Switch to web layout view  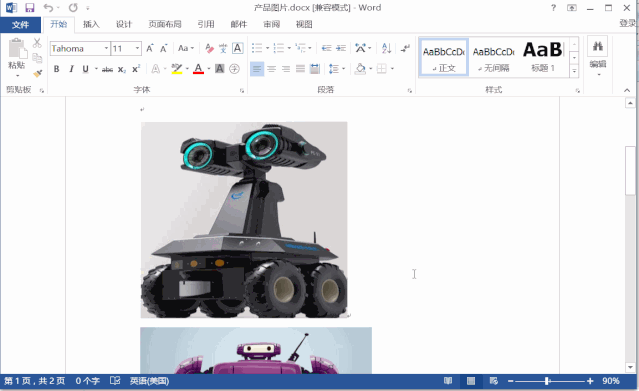(x=494, y=381)
